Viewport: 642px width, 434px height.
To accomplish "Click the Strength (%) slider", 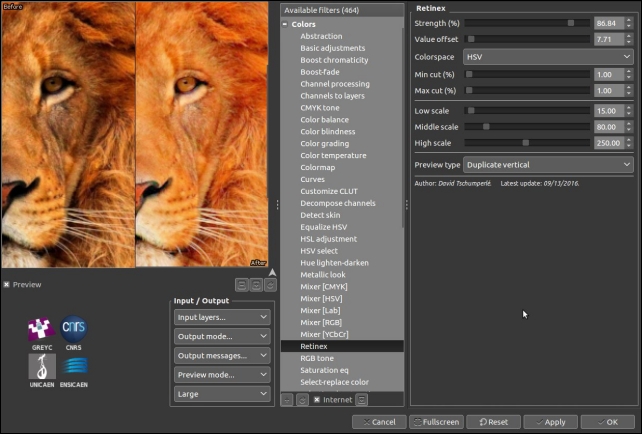I will [x=527, y=23].
